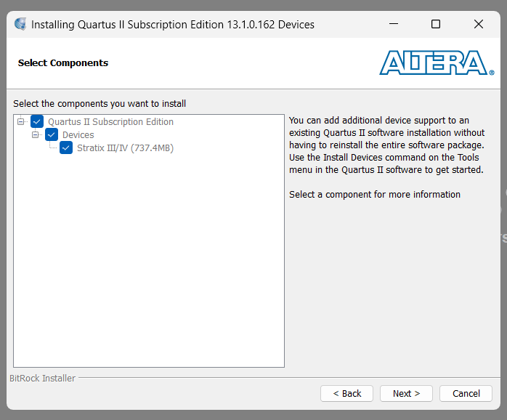Click 'Select a component for more information' text
The width and height of the screenshot is (507, 420).
(x=375, y=195)
